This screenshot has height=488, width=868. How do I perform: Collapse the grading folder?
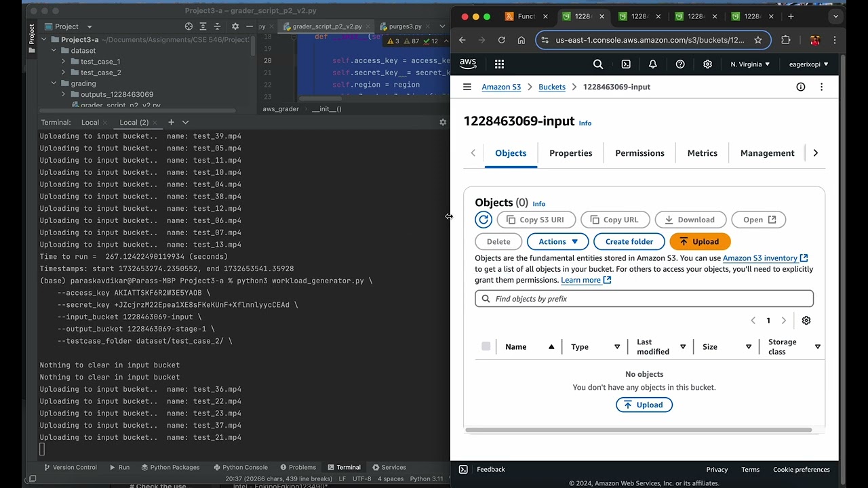(54, 83)
